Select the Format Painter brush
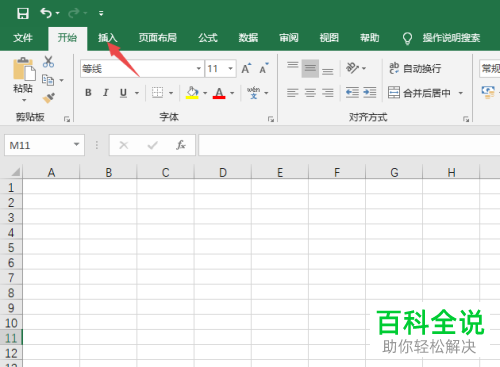Viewport: 500px width, 367px height. click(49, 98)
